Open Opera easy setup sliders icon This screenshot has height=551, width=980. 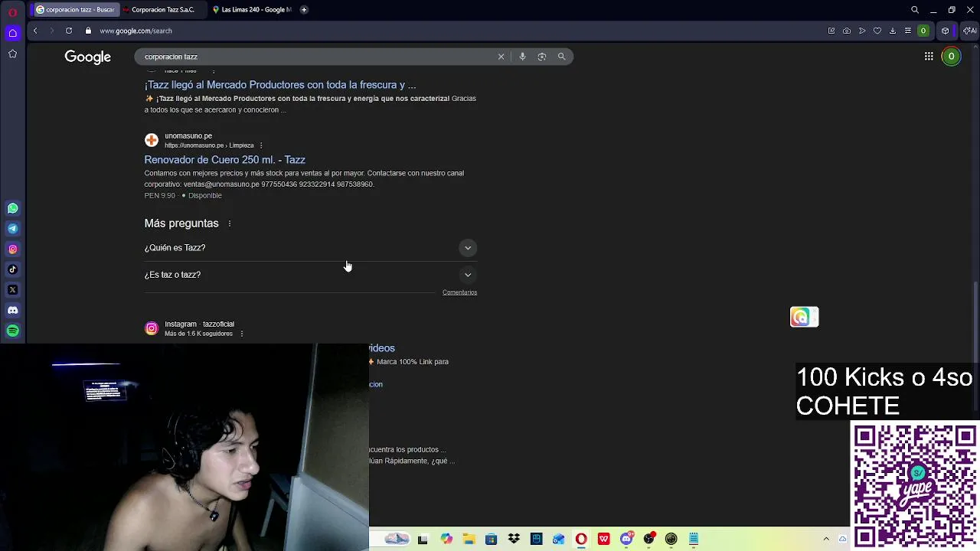(x=908, y=31)
